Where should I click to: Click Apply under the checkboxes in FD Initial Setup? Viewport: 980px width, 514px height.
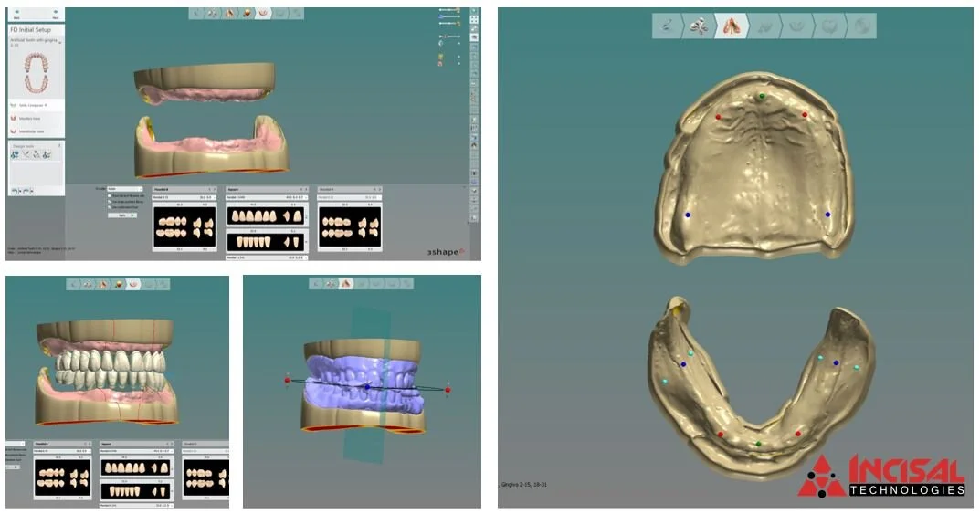pos(121,215)
